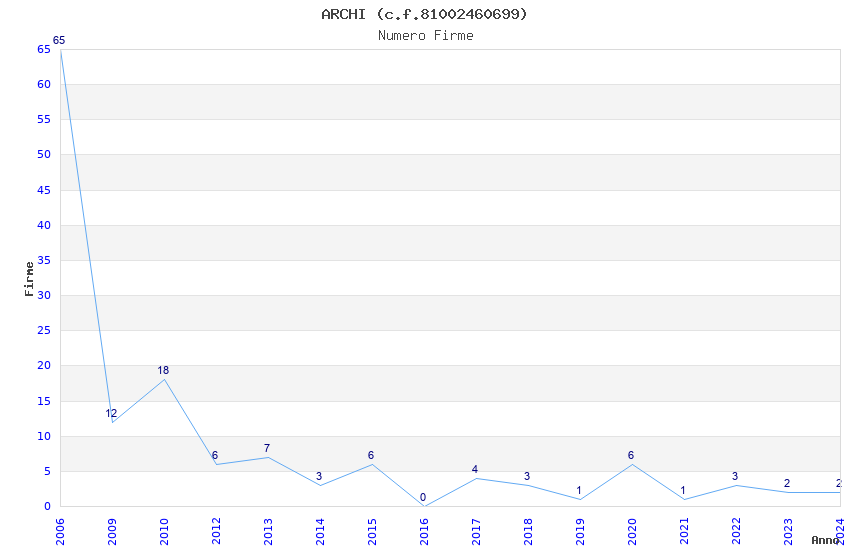
Task: Select the 2010 year label
Action: coord(164,532)
